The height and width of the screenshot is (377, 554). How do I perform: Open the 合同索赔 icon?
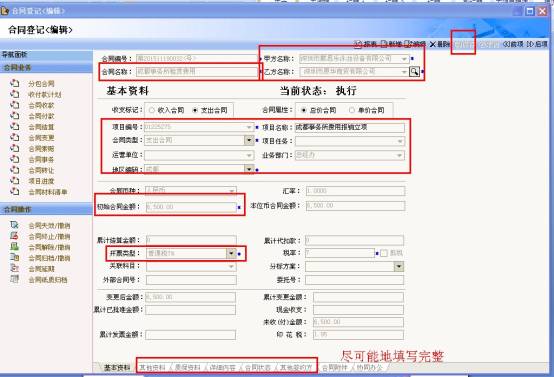tap(14, 148)
